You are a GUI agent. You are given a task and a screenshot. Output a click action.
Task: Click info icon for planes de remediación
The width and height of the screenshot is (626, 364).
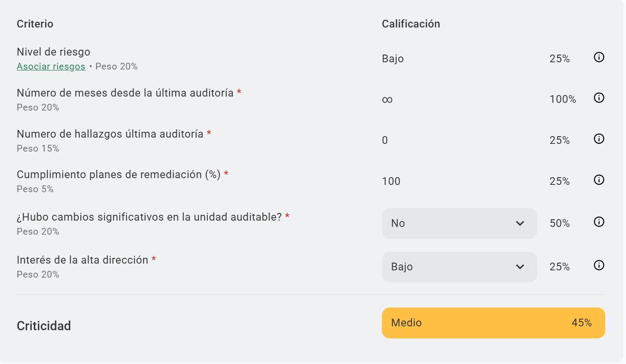point(599,180)
